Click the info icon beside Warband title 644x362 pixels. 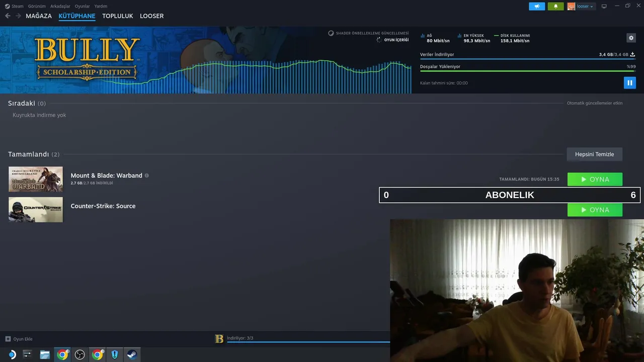147,175
